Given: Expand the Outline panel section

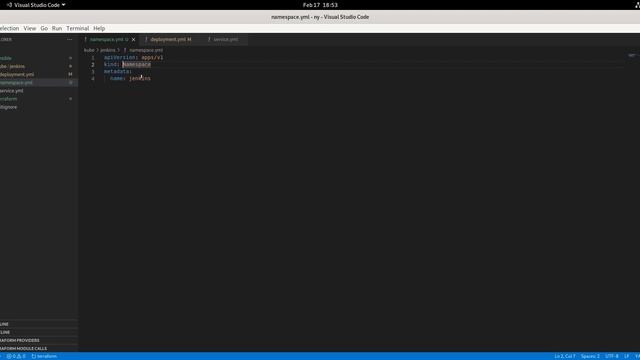Looking at the screenshot, I should coord(39,324).
